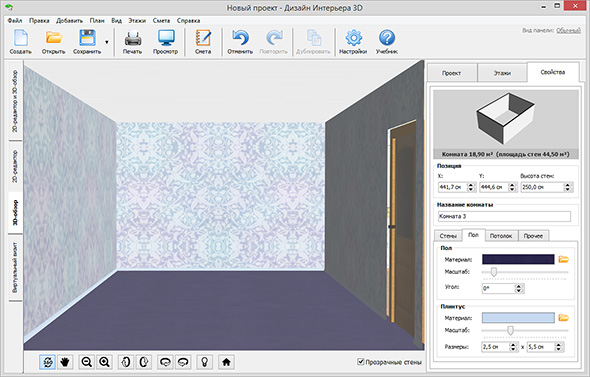Screen dimensions: 590x377
Task: Browse skirting board material folder icon
Action: click(x=563, y=318)
